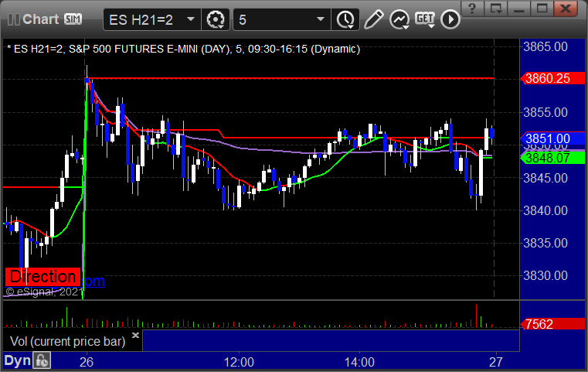Viewport: 588px width, 372px height.
Task: Click the 3835.00 price axis label
Action: coord(546,244)
